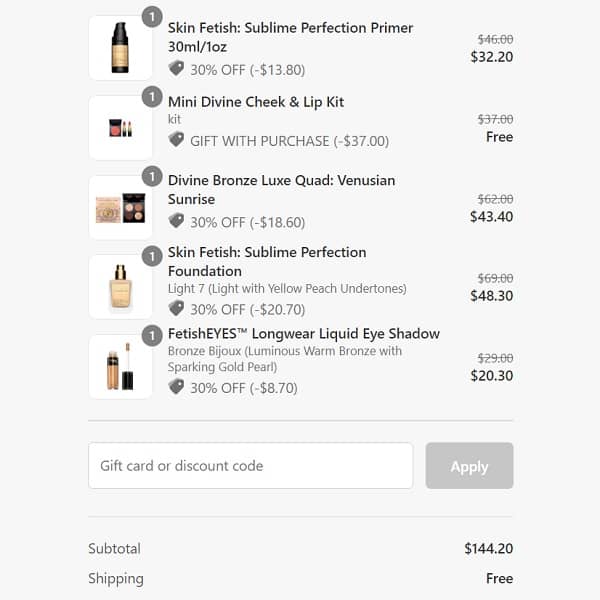Click the $144.20 subtotal amount
Image resolution: width=600 pixels, height=600 pixels.
[488, 549]
